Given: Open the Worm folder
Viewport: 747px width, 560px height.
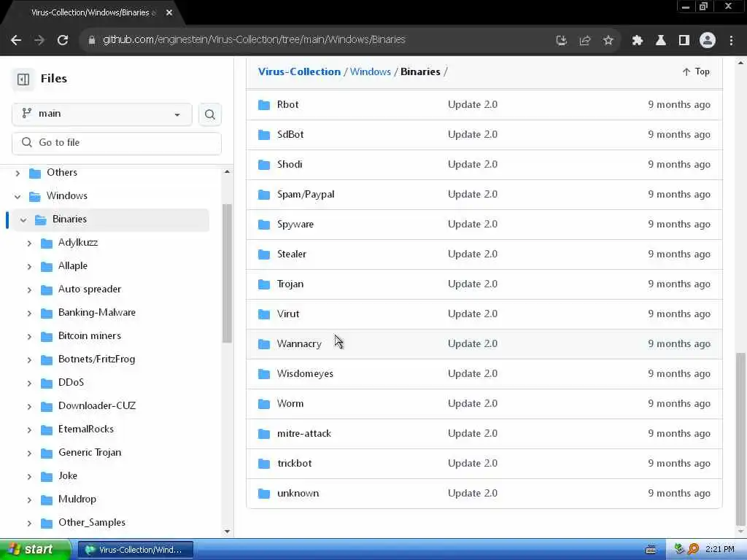Looking at the screenshot, I should coord(290,403).
